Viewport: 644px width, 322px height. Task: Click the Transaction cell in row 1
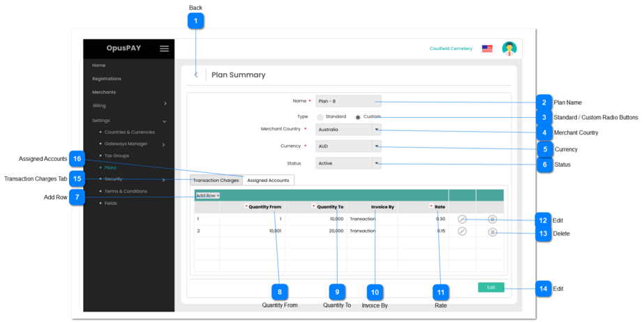363,219
